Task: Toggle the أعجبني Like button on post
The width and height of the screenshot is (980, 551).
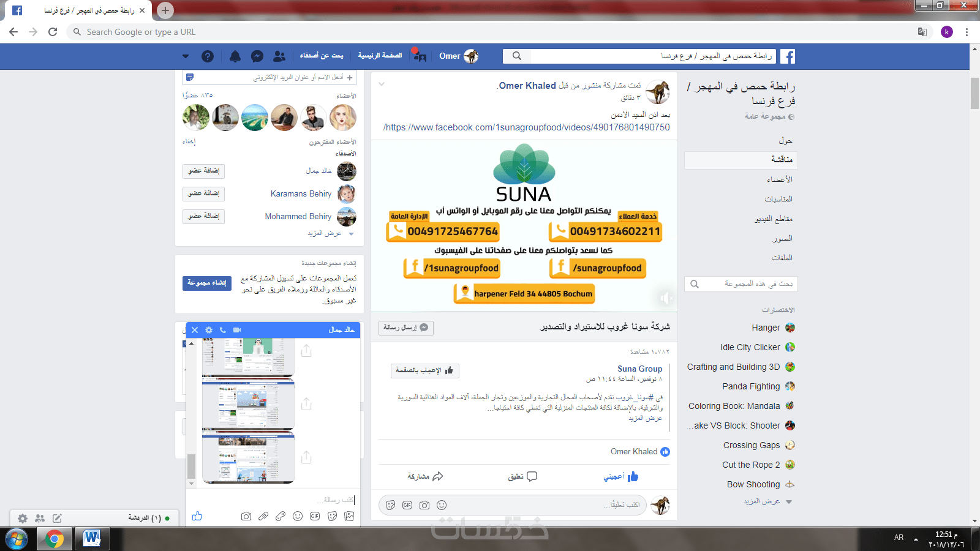Action: tap(621, 476)
